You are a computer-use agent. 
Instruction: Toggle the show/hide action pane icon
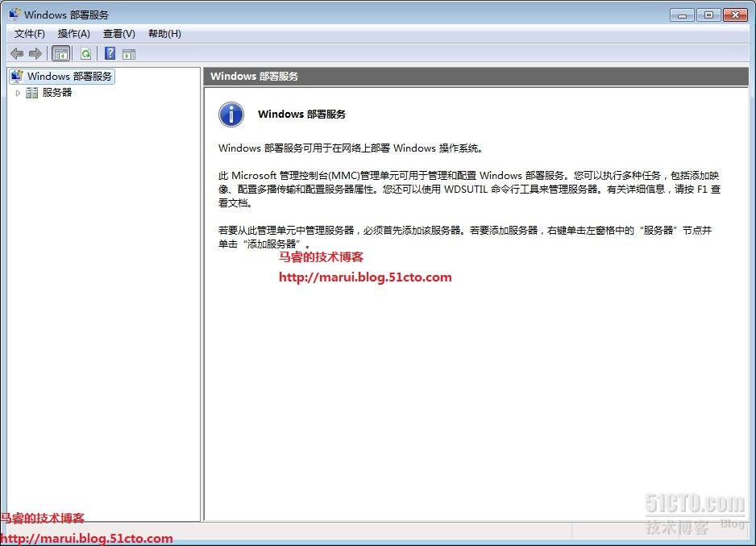tap(129, 54)
